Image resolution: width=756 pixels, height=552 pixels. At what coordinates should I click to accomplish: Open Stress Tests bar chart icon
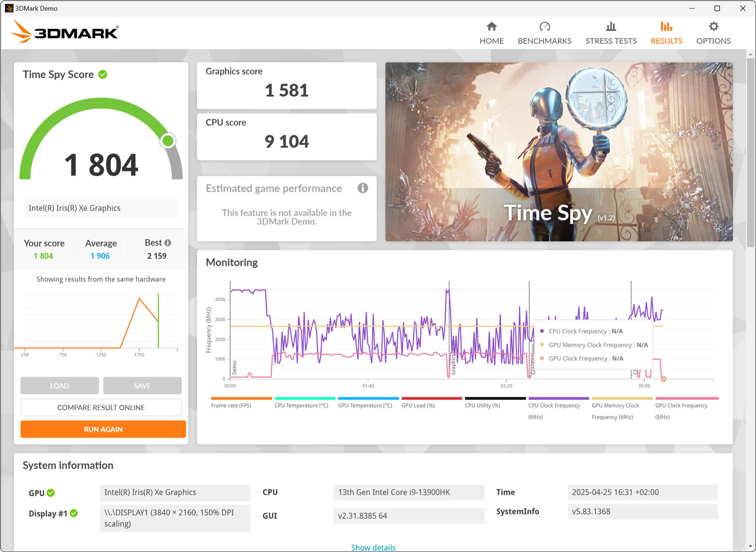[611, 27]
